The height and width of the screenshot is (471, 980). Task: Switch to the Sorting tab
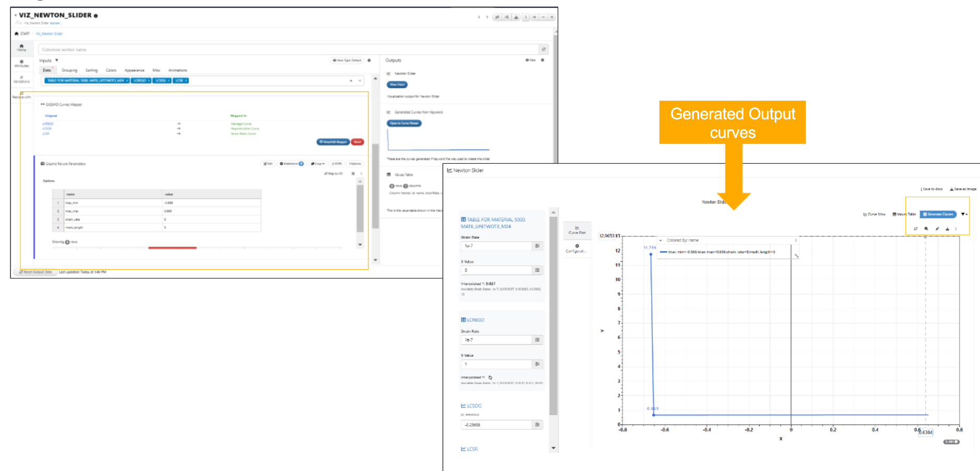click(91, 70)
